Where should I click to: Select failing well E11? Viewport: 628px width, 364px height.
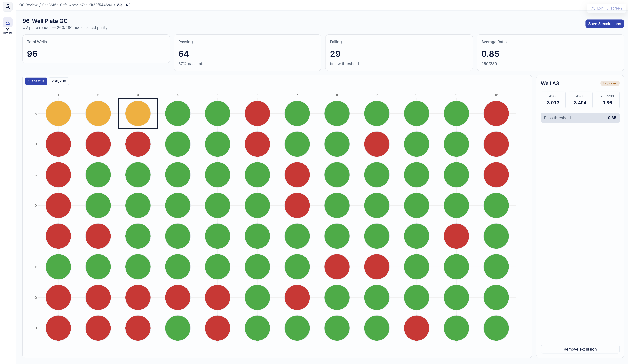click(456, 236)
